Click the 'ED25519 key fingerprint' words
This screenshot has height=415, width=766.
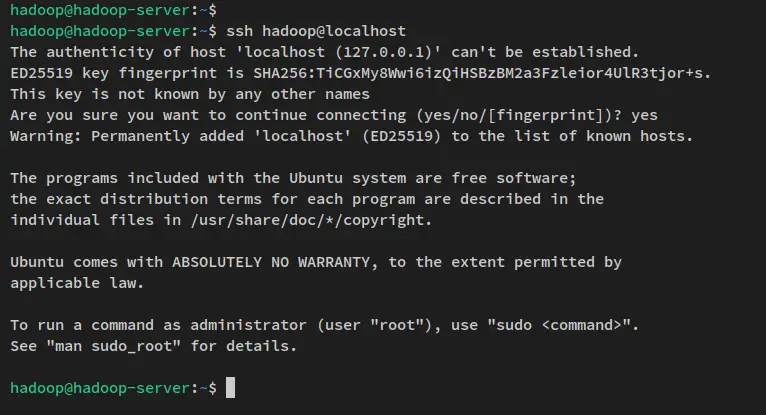click(114, 73)
